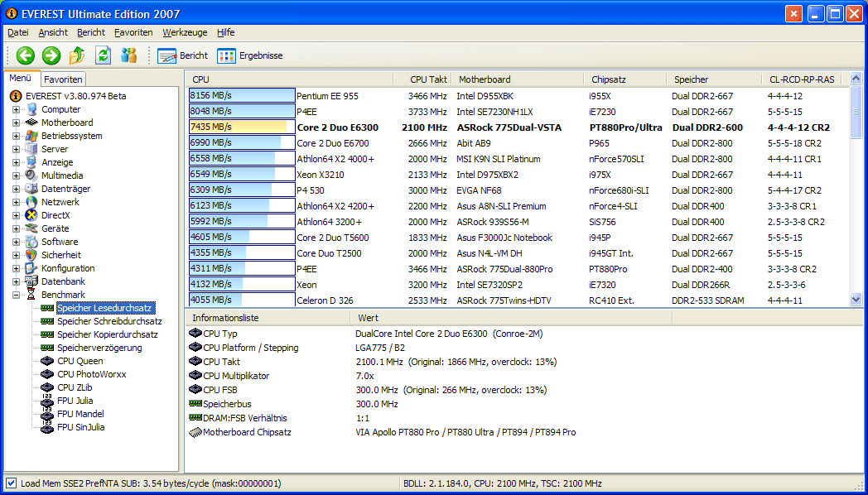The height and width of the screenshot is (495, 868).
Task: Refresh using the toolbar refresh icon
Action: [x=103, y=55]
